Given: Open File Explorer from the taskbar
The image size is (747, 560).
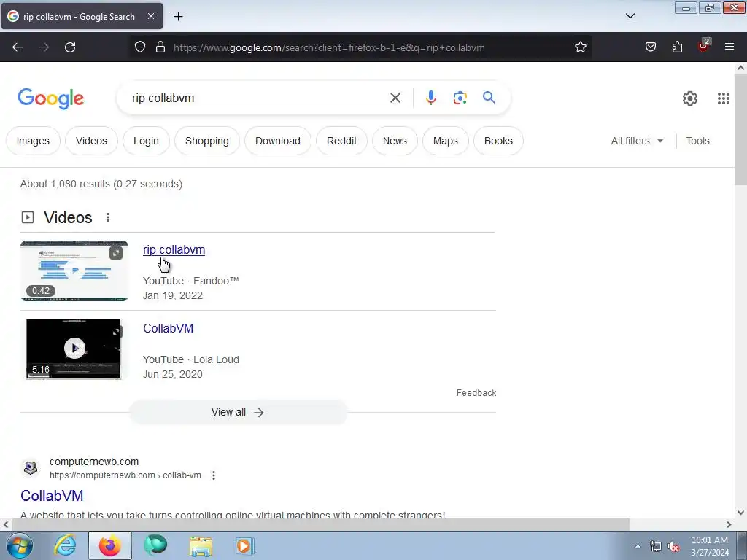Looking at the screenshot, I should (x=201, y=546).
